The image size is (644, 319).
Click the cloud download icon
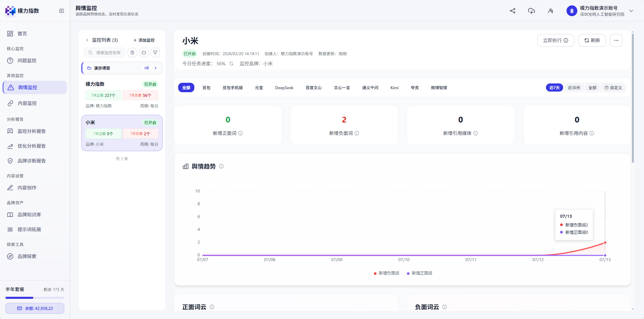click(x=532, y=11)
